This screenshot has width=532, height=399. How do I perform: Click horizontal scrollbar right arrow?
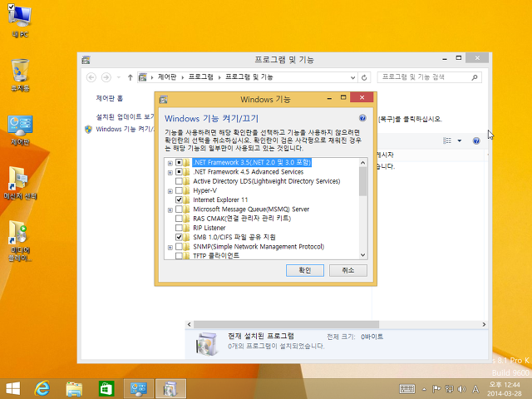point(484,324)
